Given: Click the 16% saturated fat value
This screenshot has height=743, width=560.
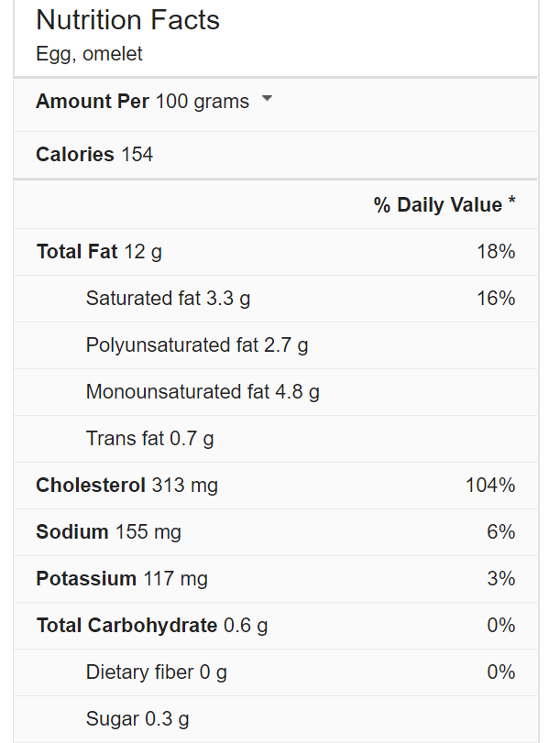Looking at the screenshot, I should [x=496, y=299].
